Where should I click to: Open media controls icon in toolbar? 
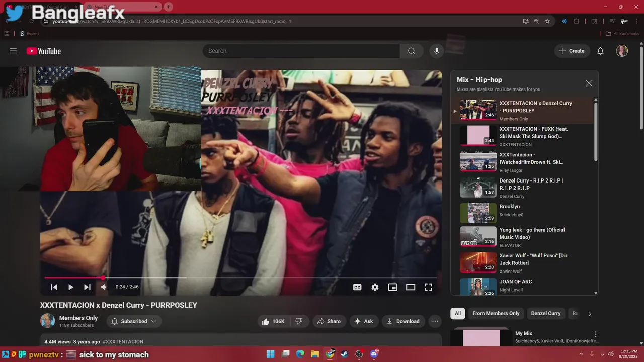click(612, 21)
